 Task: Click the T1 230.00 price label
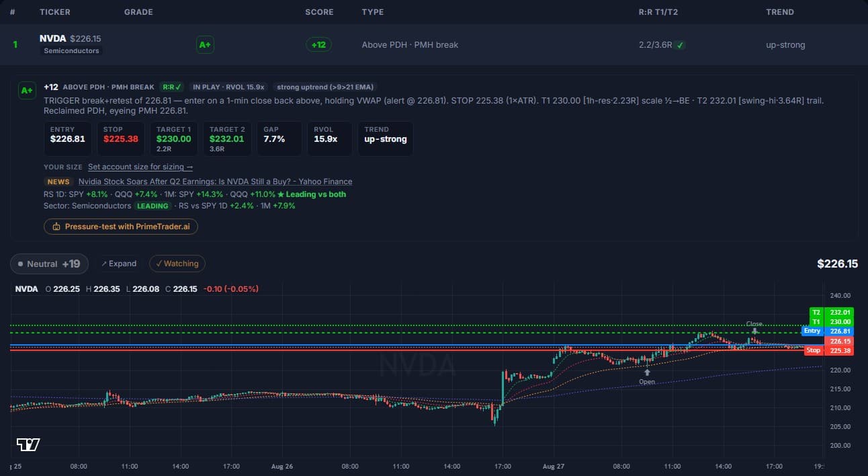tap(830, 322)
